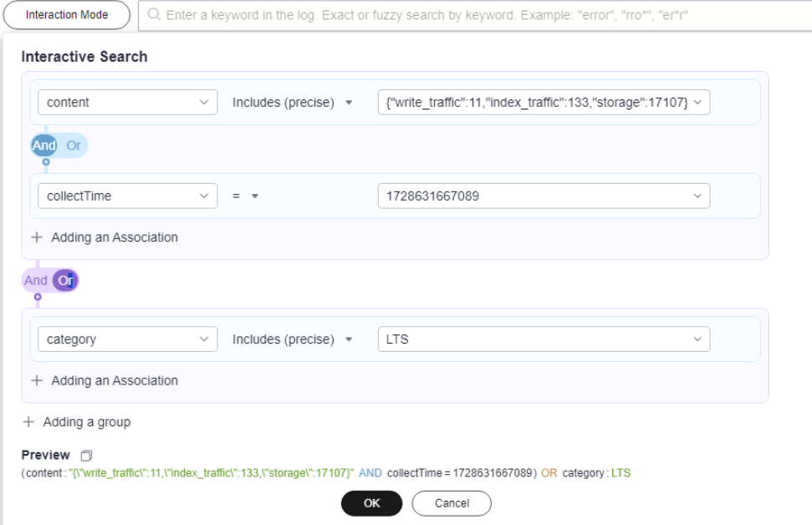Click plus icon beside Adding a group
The image size is (812, 525).
[28, 422]
